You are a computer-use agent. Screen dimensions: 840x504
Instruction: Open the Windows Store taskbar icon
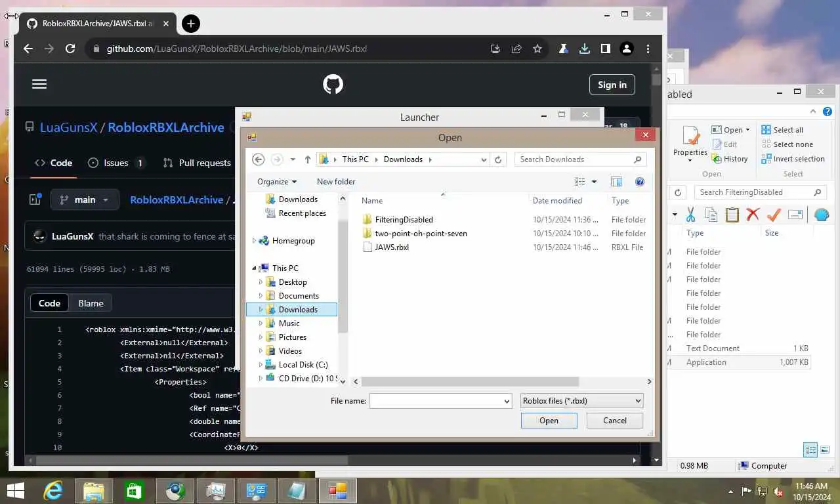(134, 491)
